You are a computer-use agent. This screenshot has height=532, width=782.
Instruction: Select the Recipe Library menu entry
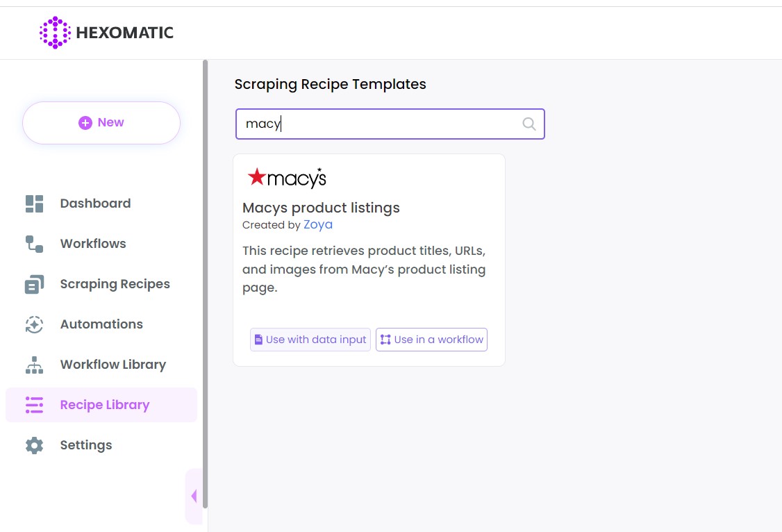tap(104, 404)
